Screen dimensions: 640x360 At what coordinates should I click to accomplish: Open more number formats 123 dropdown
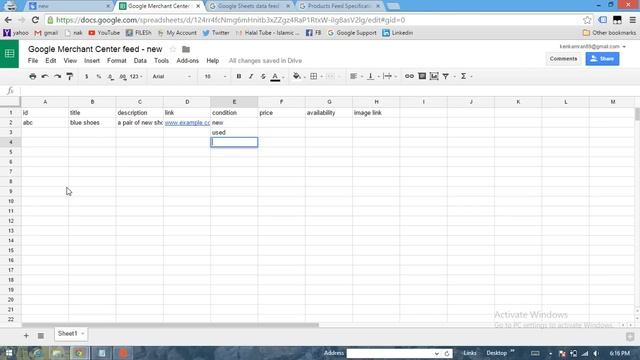click(136, 76)
